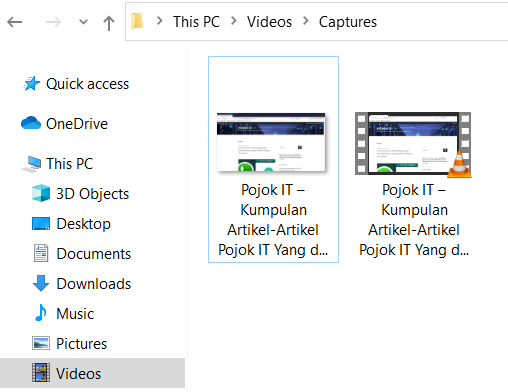Open Desktop in the navigation pane
The width and height of the screenshot is (508, 392).
(83, 224)
